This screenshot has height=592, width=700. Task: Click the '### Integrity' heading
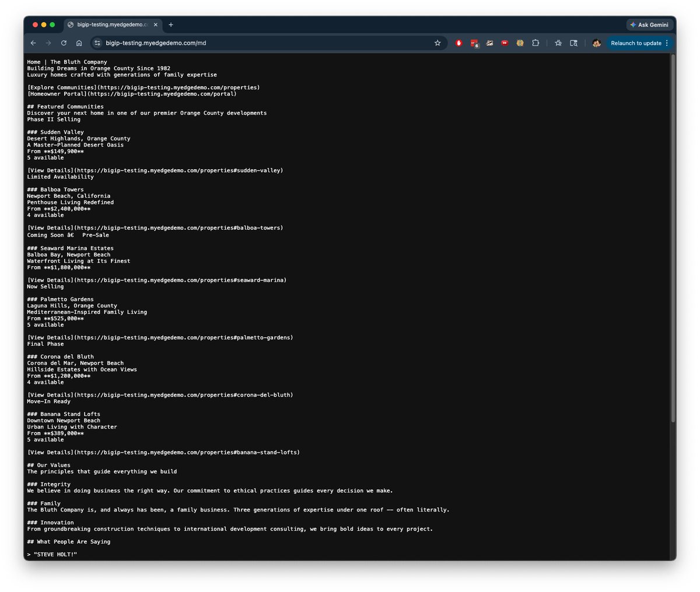(48, 485)
